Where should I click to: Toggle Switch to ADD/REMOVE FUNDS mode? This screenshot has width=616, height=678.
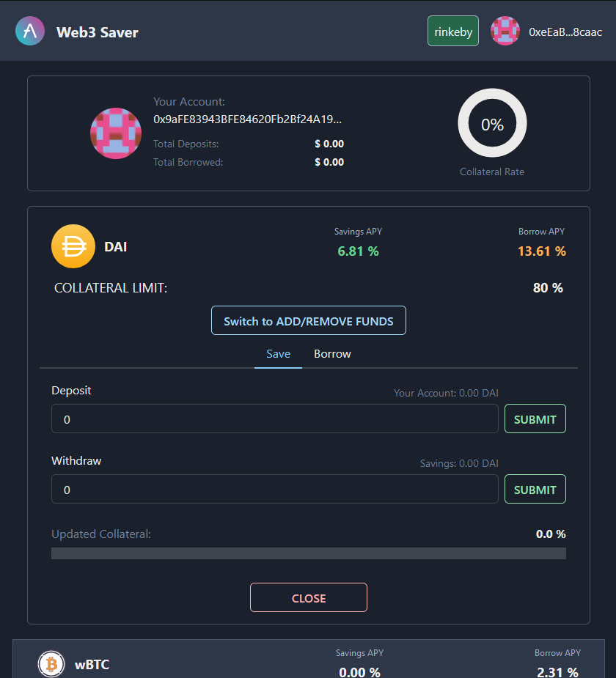click(x=309, y=321)
